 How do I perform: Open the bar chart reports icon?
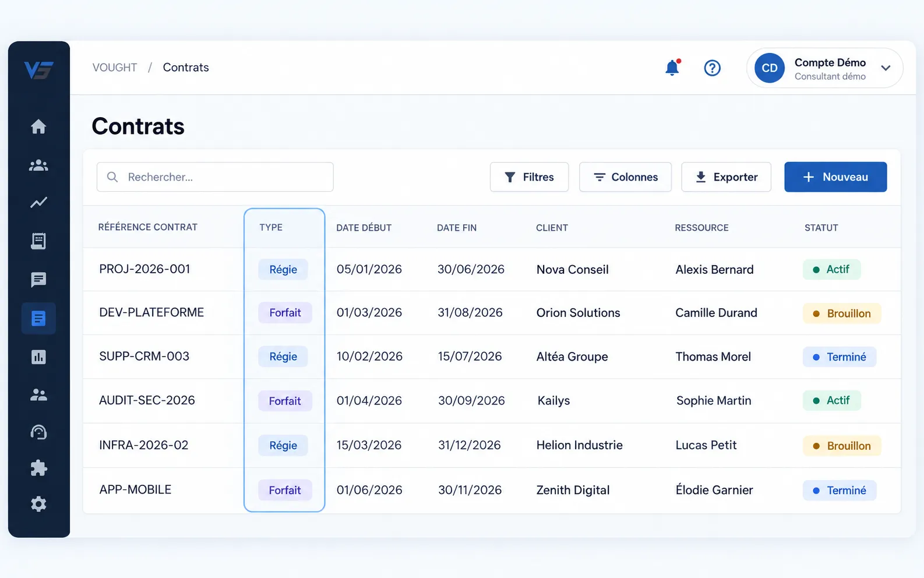pyautogui.click(x=38, y=357)
